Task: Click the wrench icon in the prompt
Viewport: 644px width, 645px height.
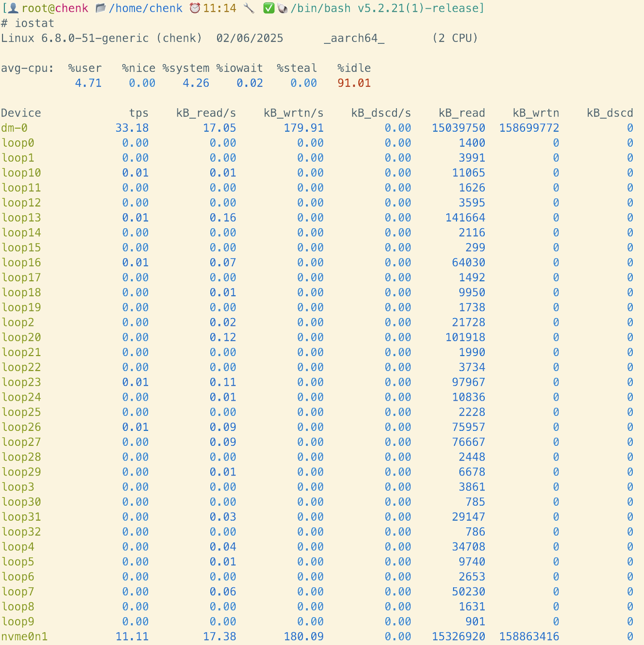Action: 249,8
